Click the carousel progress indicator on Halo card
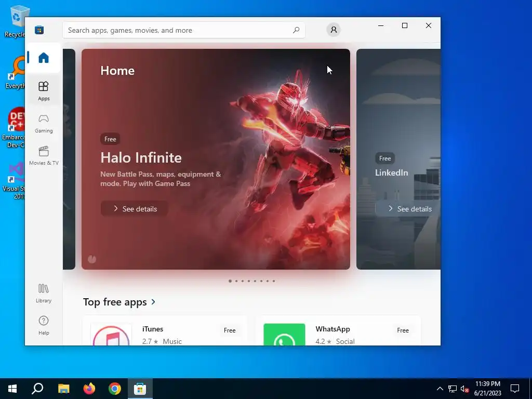Image resolution: width=532 pixels, height=399 pixels. click(92, 259)
